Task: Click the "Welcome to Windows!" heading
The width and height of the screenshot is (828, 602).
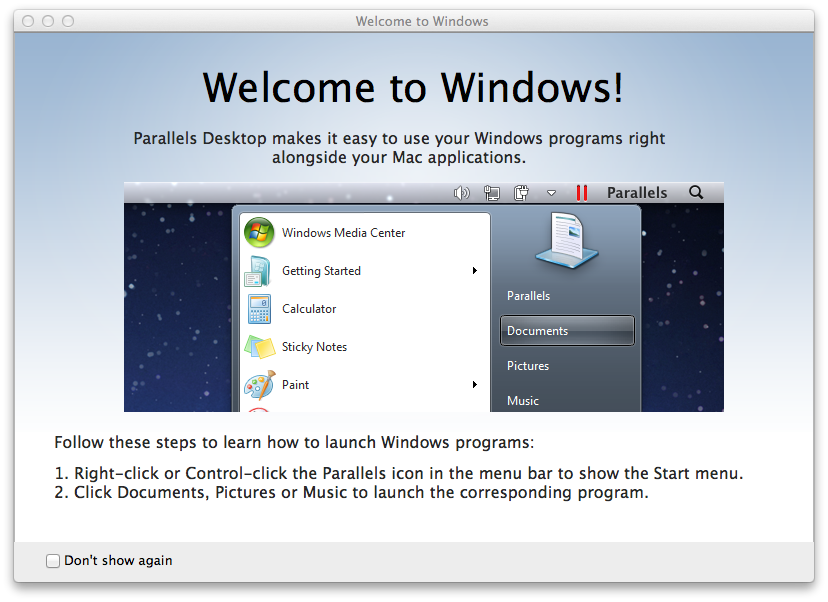Action: point(413,87)
